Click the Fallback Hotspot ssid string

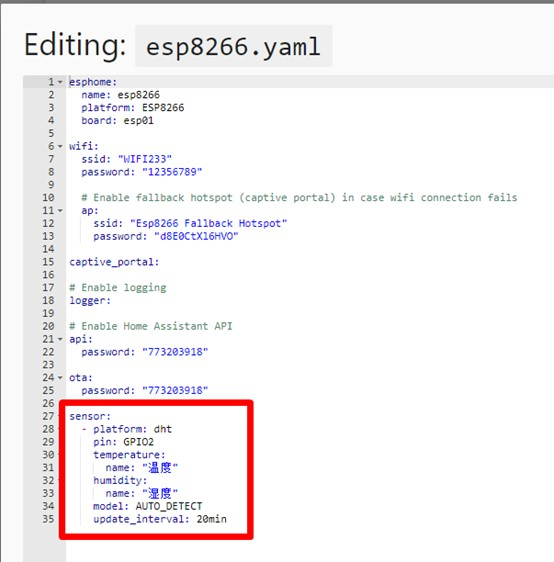(208, 223)
